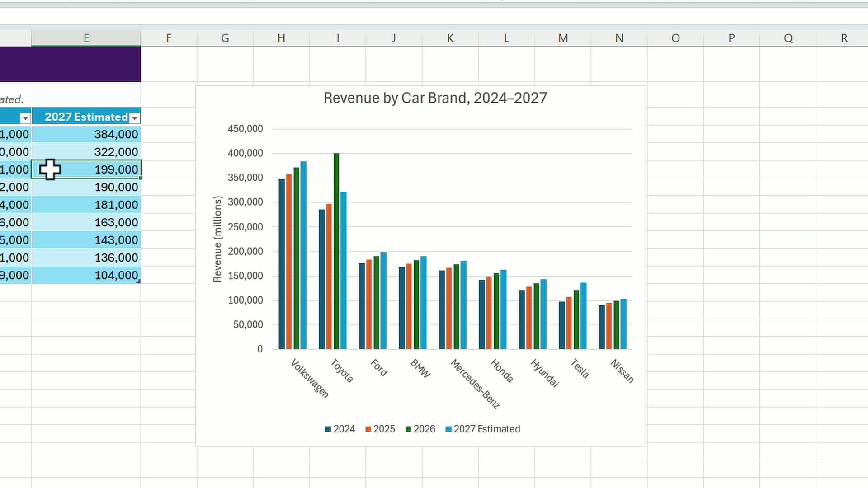Select column F header

(x=169, y=38)
